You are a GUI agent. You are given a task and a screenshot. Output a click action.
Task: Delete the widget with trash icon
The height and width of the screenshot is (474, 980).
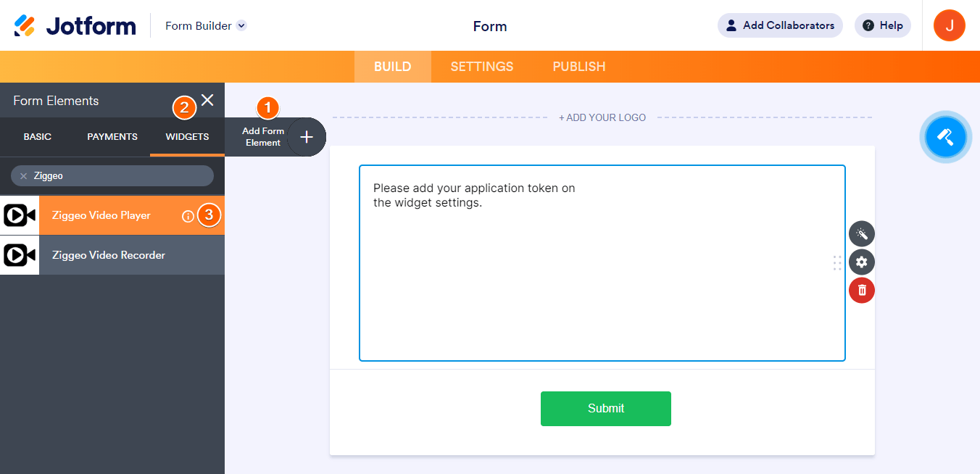tap(862, 291)
